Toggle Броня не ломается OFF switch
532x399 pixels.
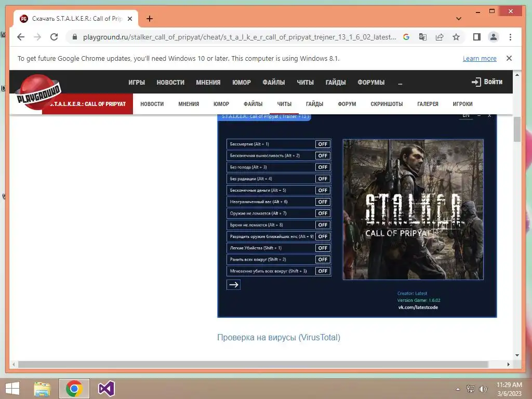323,225
